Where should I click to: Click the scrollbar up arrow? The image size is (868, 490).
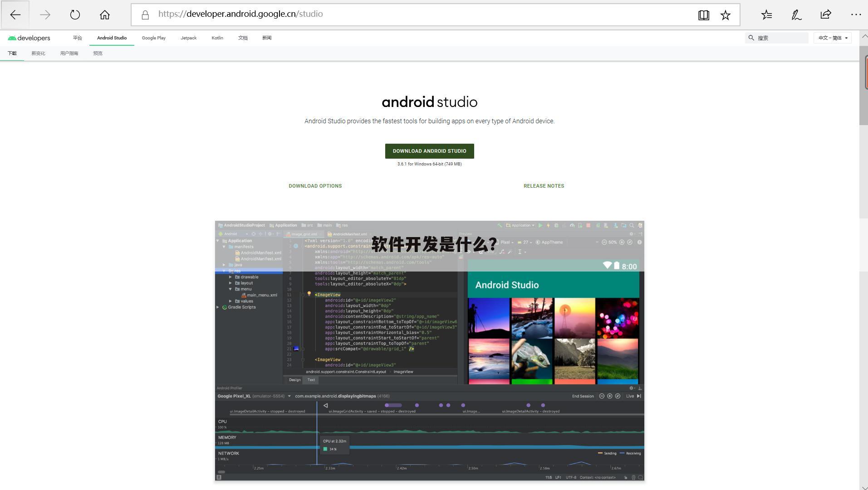tap(863, 36)
